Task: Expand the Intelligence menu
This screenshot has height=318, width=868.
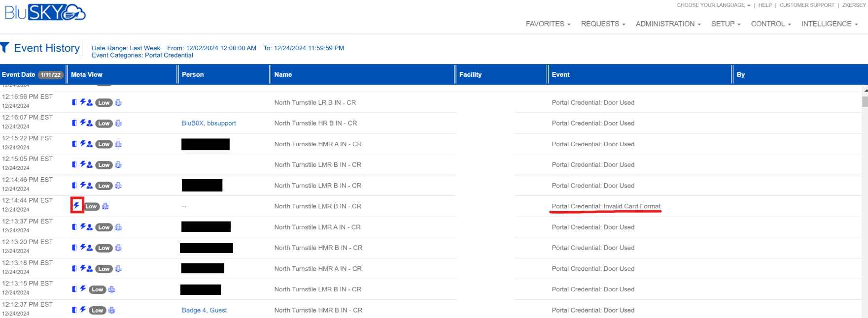Action: point(829,24)
